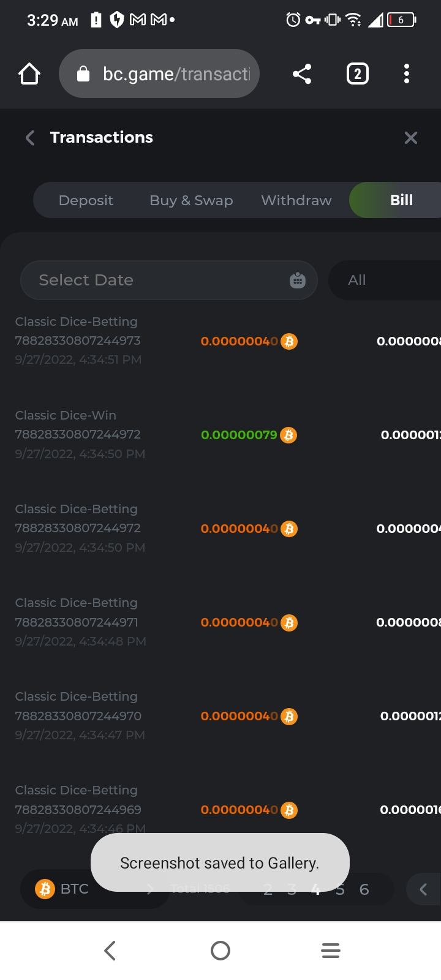This screenshot has width=441, height=980.
Task: Click the Select Date field
Action: 153,281
